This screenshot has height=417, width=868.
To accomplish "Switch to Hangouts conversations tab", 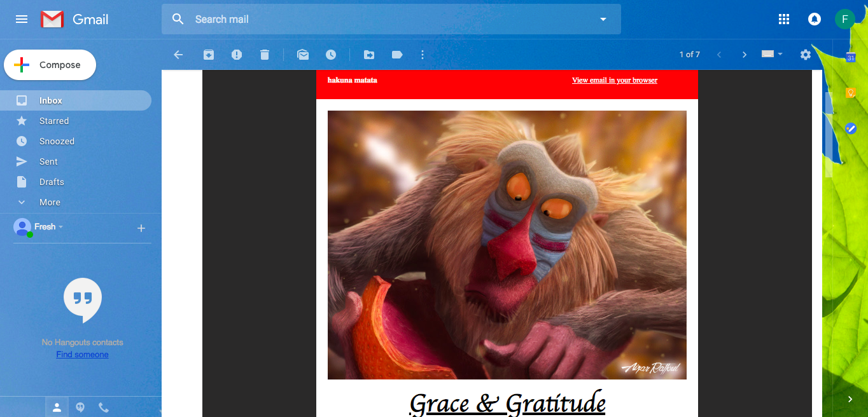I will [80, 407].
